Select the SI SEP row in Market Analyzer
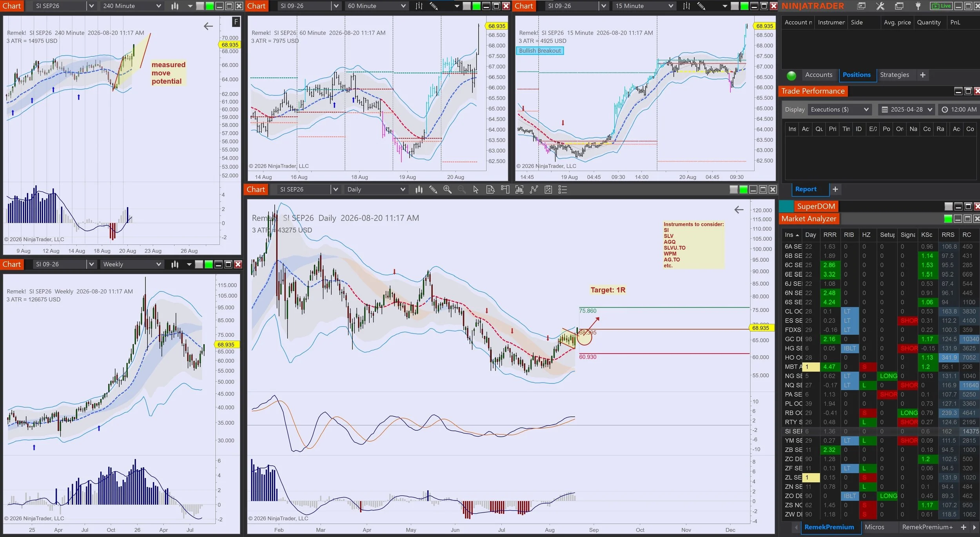 880,431
